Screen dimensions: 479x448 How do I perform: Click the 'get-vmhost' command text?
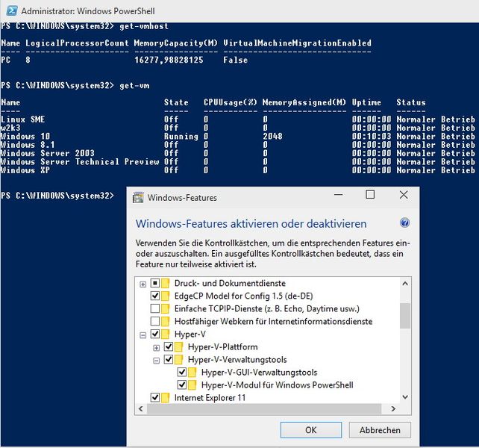144,26
